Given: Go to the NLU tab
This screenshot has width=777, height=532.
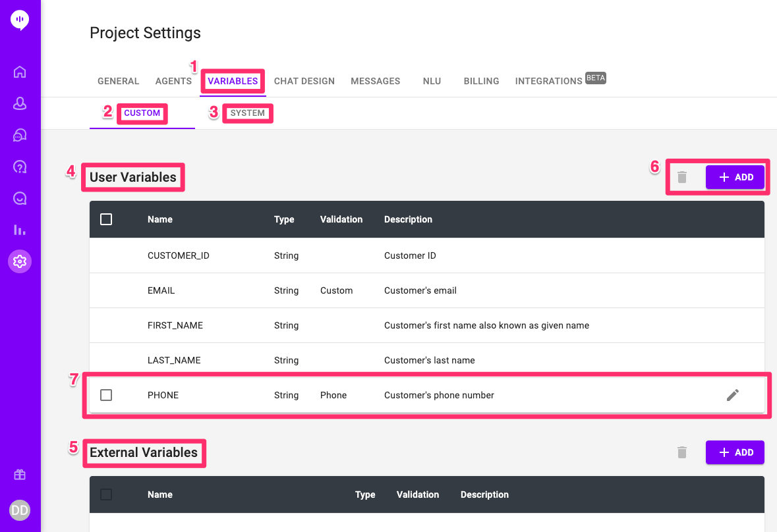Looking at the screenshot, I should click(x=432, y=81).
